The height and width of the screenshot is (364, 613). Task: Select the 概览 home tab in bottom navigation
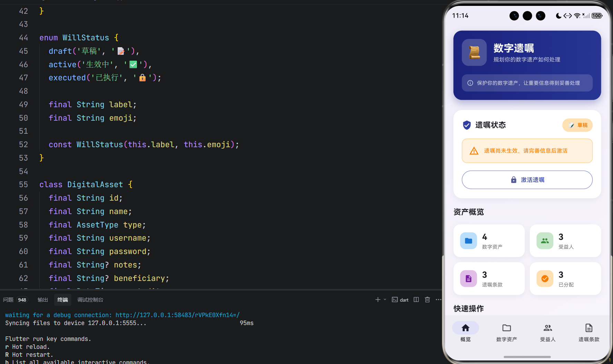click(x=465, y=332)
